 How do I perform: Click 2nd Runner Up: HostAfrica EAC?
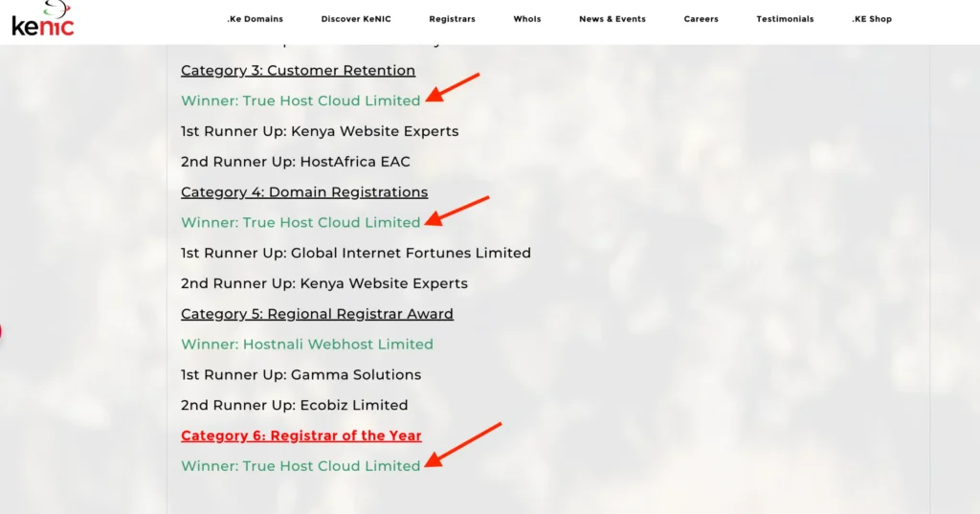[x=296, y=162]
